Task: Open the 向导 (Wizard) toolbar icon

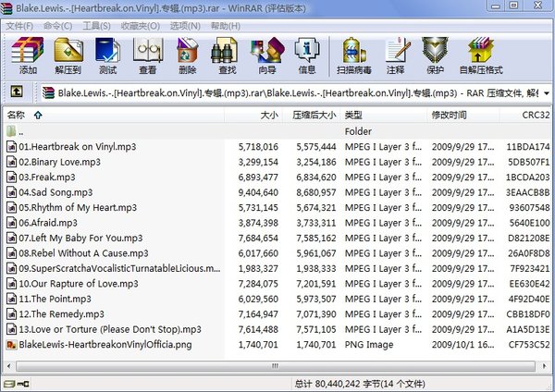Action: coord(267,50)
